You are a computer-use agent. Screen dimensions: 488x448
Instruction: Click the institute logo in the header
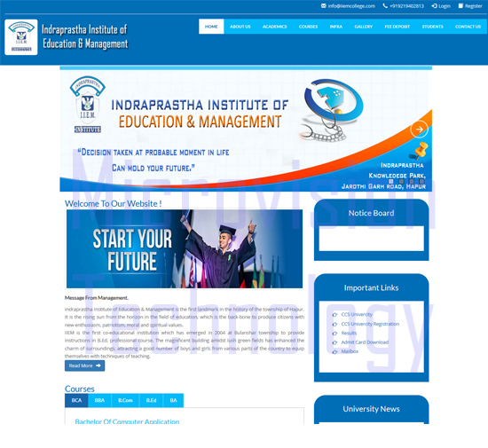coord(21,37)
